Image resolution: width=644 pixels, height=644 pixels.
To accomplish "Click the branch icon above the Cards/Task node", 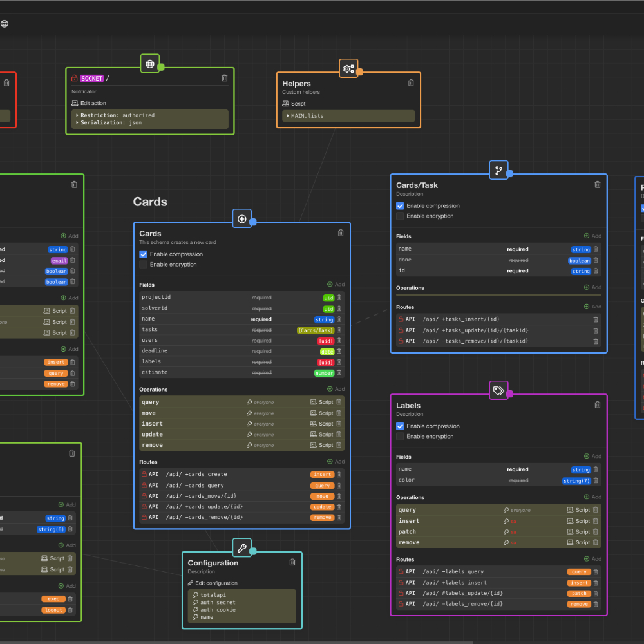I will [498, 171].
